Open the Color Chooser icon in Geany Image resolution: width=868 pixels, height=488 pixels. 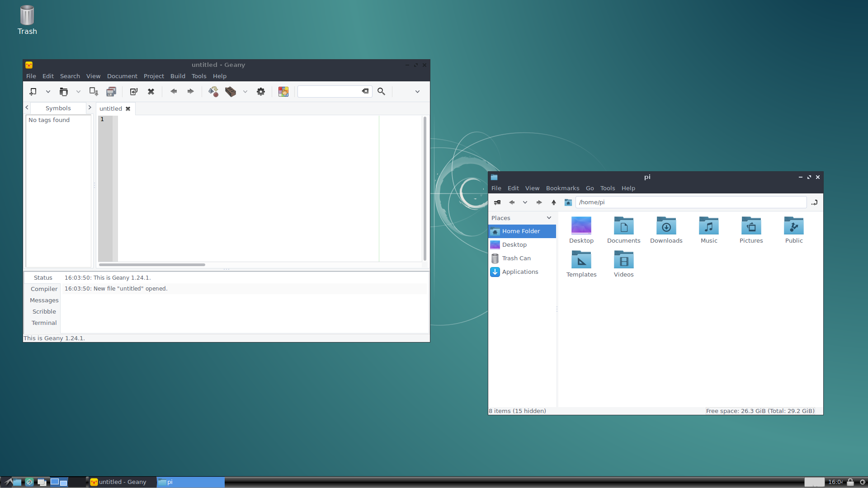[x=283, y=92]
